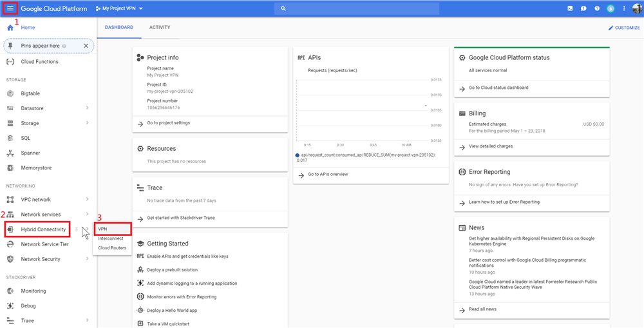Open Cloud Shell icon in top bar
This screenshot has height=328, width=644.
(570, 8)
